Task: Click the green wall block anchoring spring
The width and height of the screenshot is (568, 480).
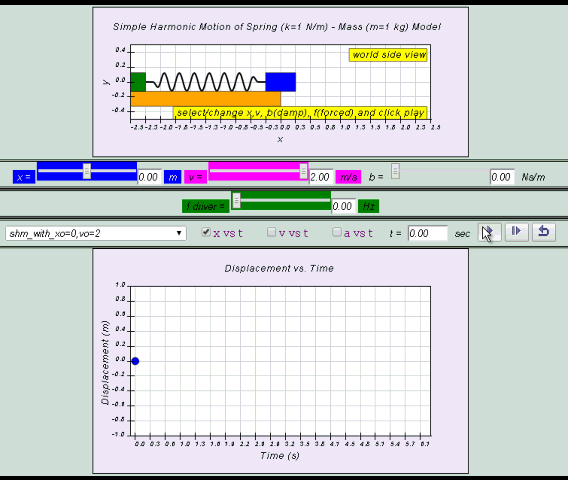Action: point(138,82)
